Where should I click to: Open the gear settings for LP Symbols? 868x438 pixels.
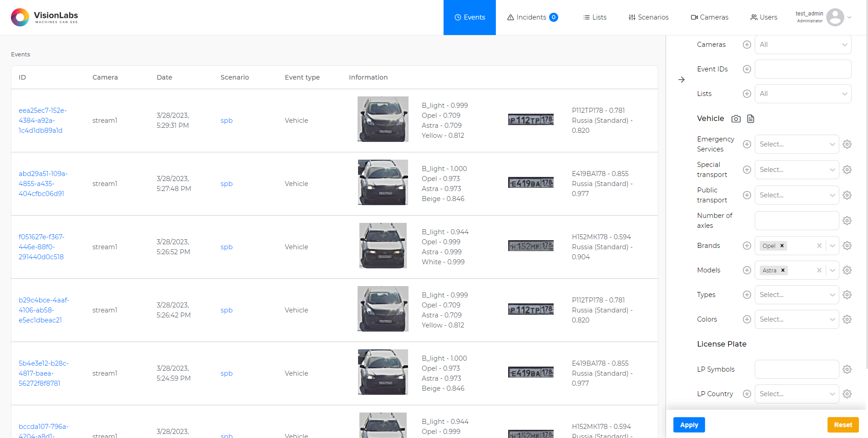pos(847,369)
